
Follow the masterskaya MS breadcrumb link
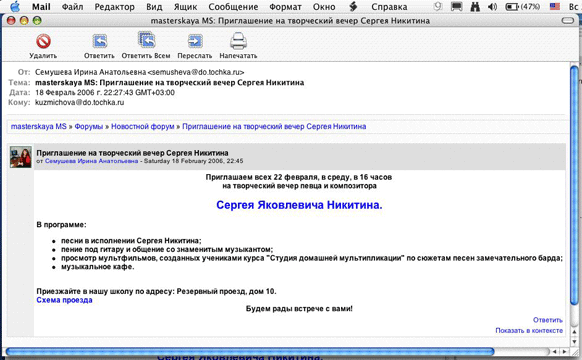(39, 127)
